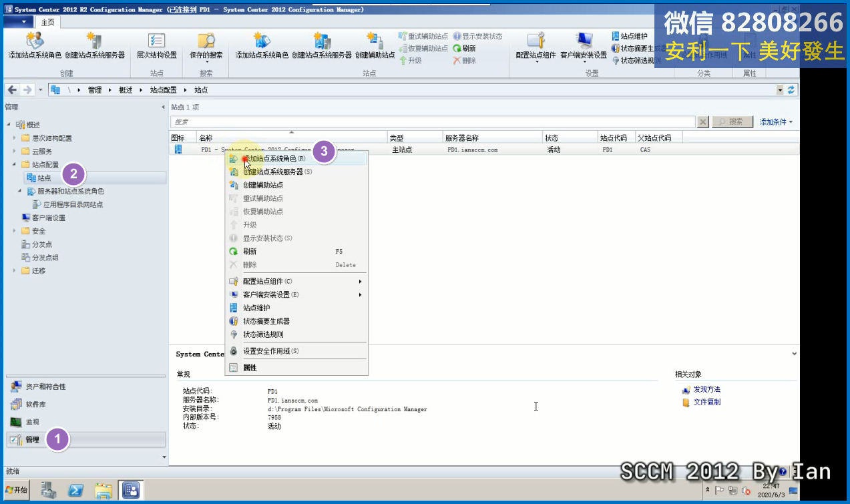
Task: Click 创建站点系统服务器 in ribbon 站点 group
Action: pos(322,45)
